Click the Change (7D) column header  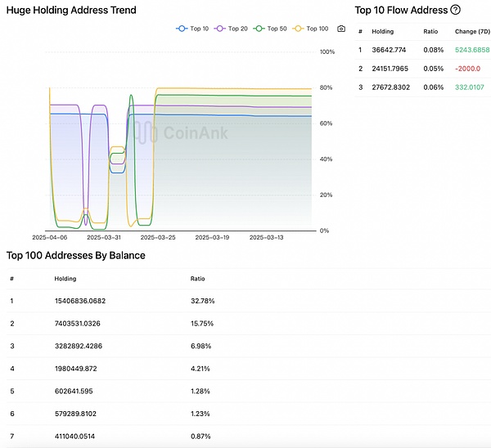[x=472, y=31]
